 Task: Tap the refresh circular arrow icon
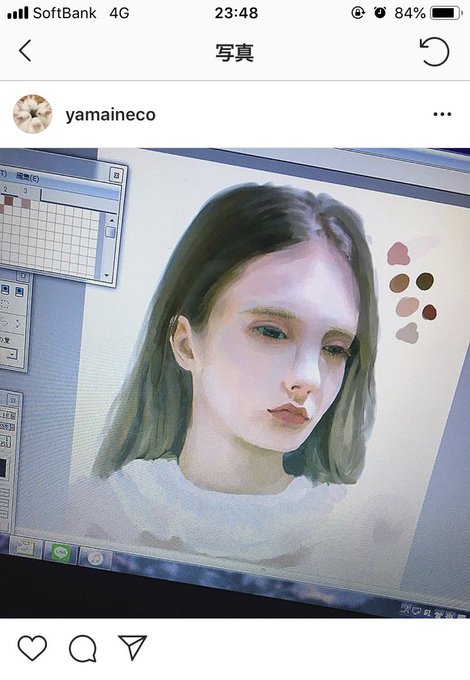[434, 51]
